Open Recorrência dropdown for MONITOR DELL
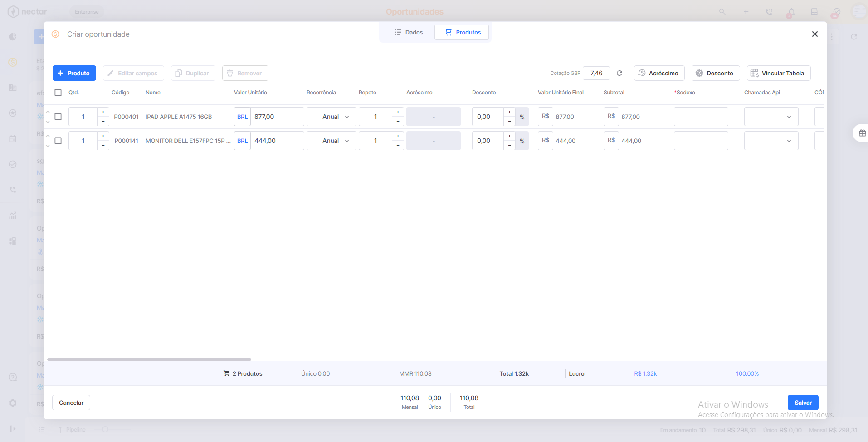 coord(332,141)
